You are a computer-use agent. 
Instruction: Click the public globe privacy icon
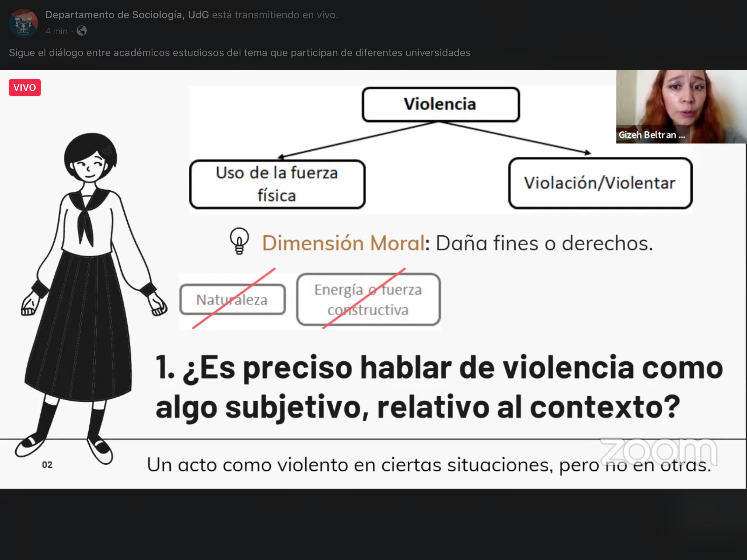click(82, 31)
